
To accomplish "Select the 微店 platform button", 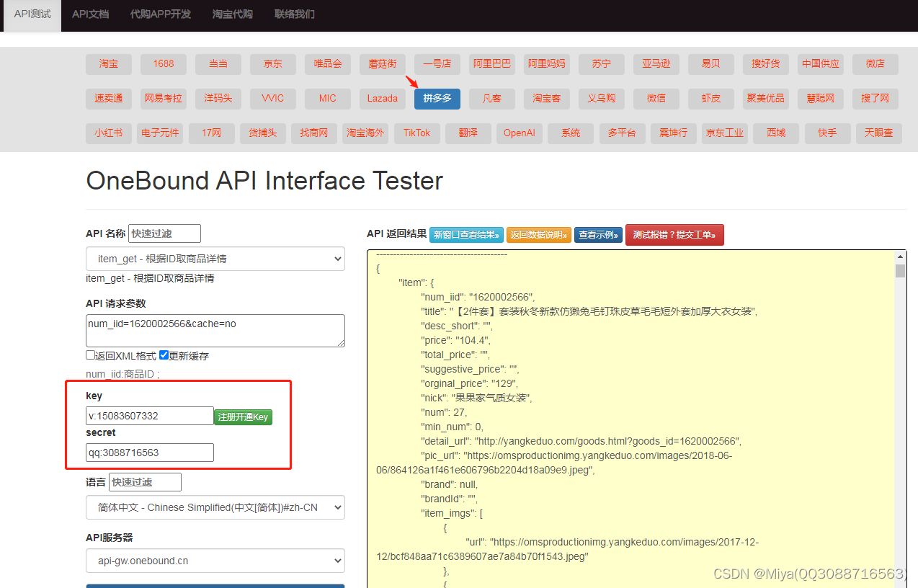I will pos(875,63).
